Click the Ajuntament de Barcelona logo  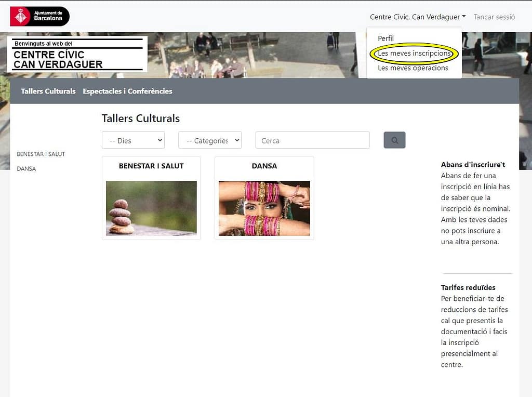(x=39, y=17)
